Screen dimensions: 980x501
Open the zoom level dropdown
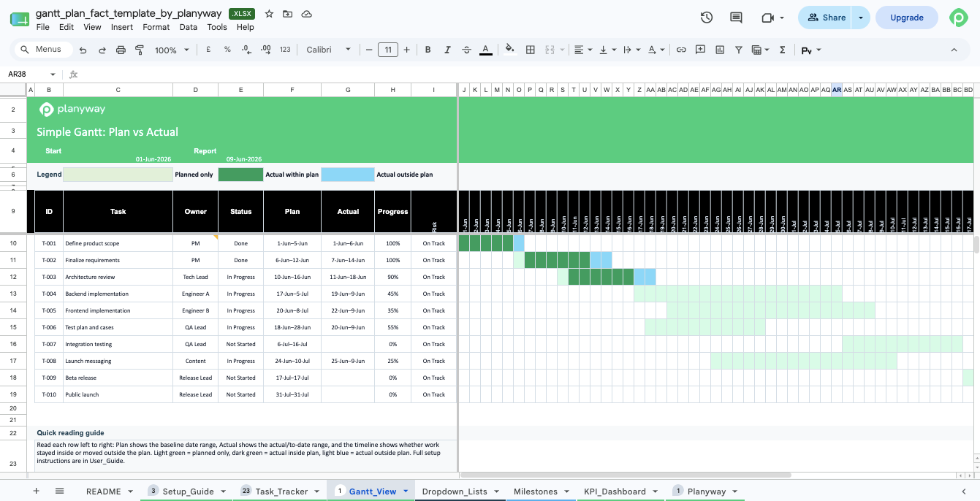[x=172, y=50]
